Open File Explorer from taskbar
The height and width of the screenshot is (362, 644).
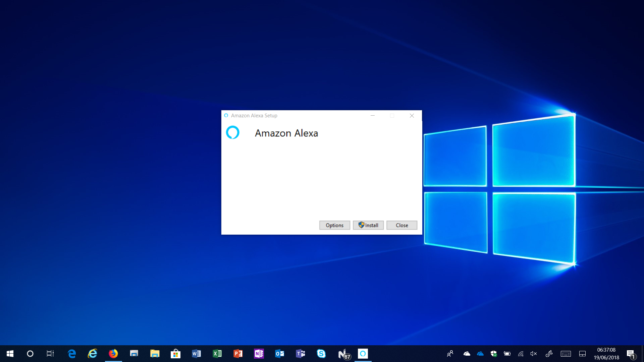(155, 354)
